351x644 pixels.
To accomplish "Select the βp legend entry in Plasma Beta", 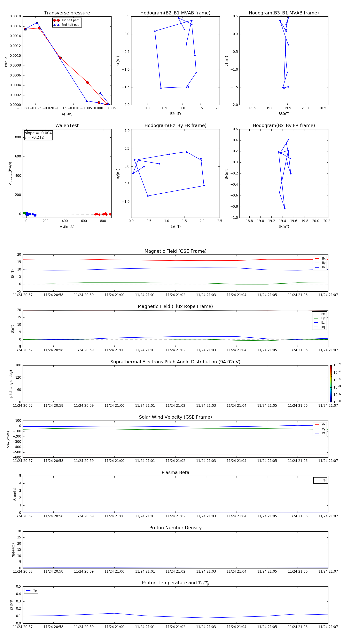I will [320, 480].
